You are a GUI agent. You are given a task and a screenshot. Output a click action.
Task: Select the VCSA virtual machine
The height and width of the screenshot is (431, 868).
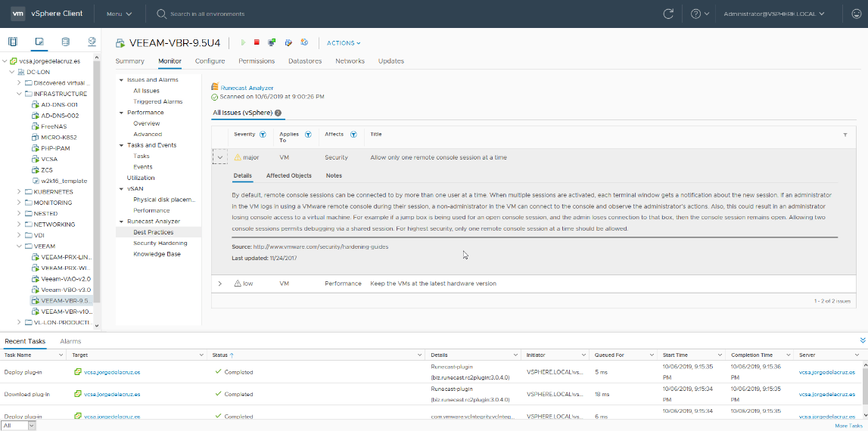(49, 159)
